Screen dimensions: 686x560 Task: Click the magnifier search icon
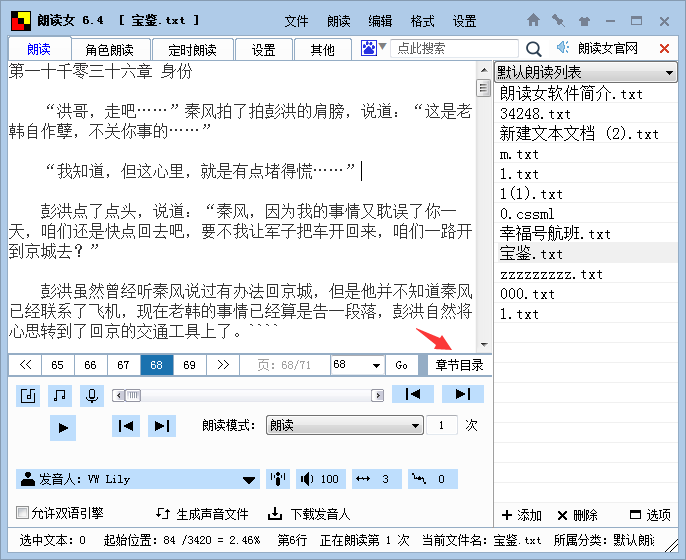point(533,49)
